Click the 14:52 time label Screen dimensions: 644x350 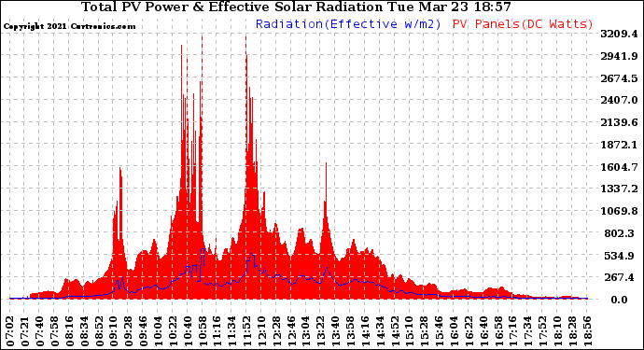click(394, 331)
